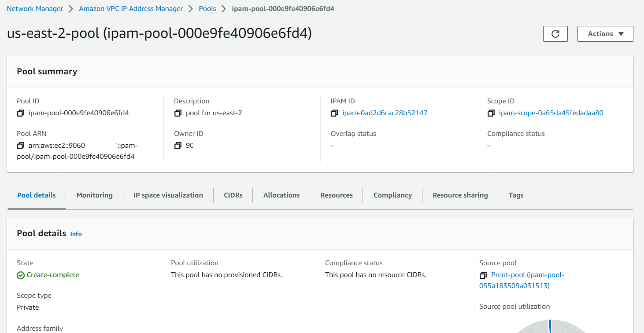Viewport: 644px width, 333px height.
Task: Copy the Scope ID value
Action: 491,113
